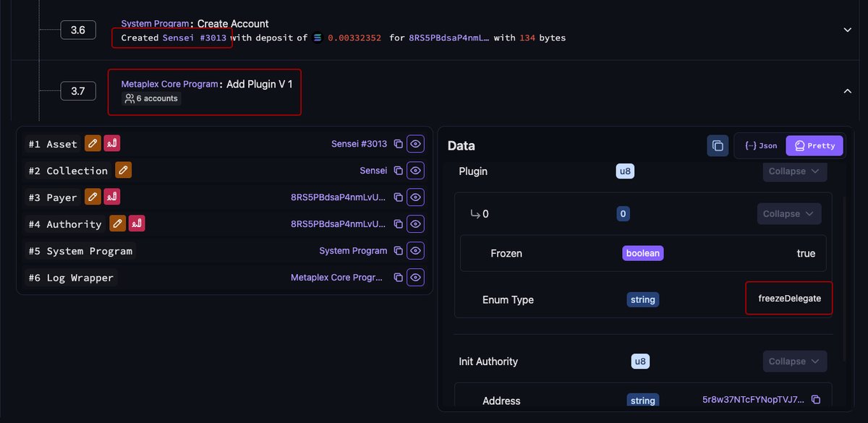
Task: Click the signer icon on Authority row
Action: (x=137, y=223)
